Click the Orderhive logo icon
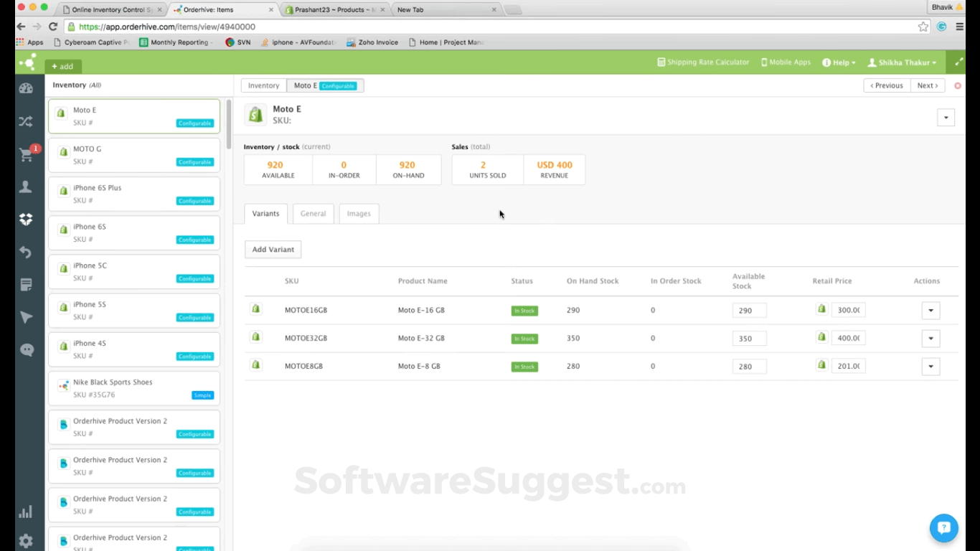This screenshot has width=980, height=551. tap(27, 62)
